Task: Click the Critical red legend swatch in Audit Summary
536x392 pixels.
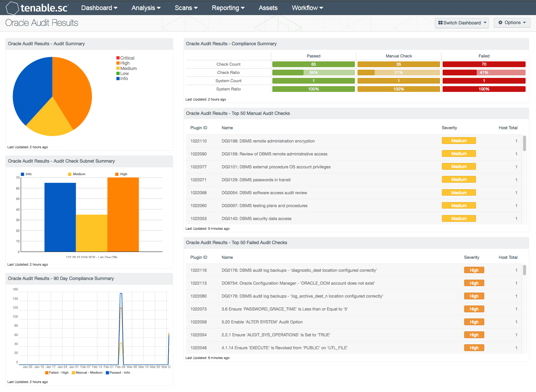Action: click(x=117, y=57)
